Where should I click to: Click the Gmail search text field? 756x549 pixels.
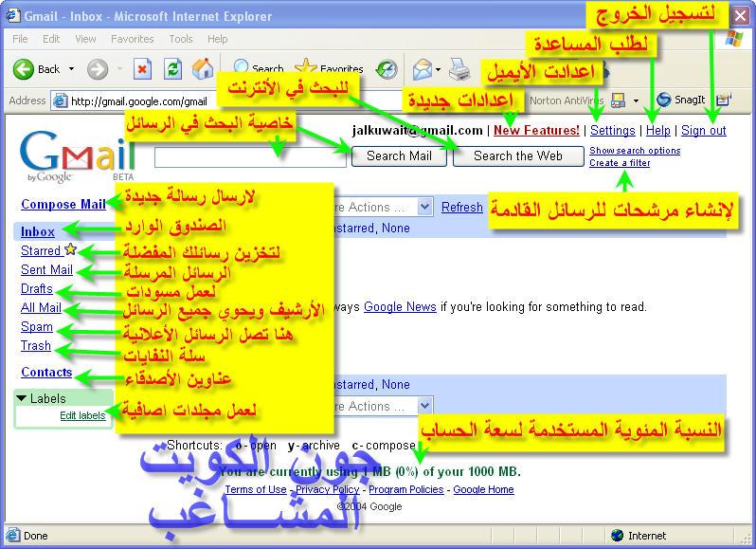pos(250,157)
